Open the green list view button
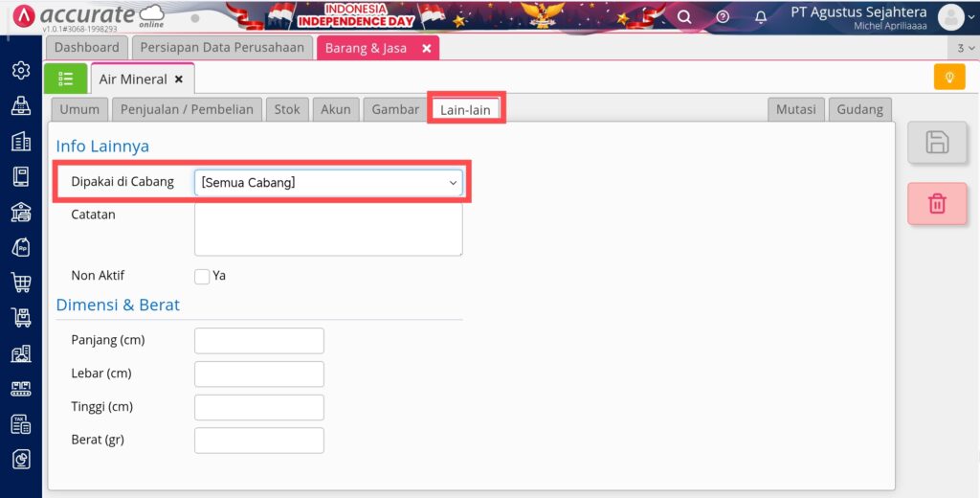980x498 pixels. click(66, 79)
